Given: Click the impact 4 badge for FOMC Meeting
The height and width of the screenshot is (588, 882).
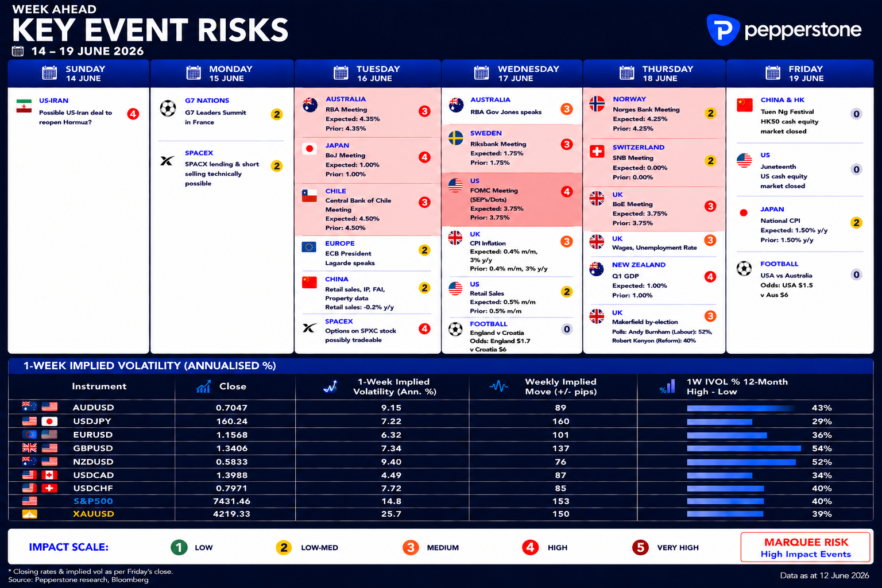Looking at the screenshot, I should pos(567,192).
